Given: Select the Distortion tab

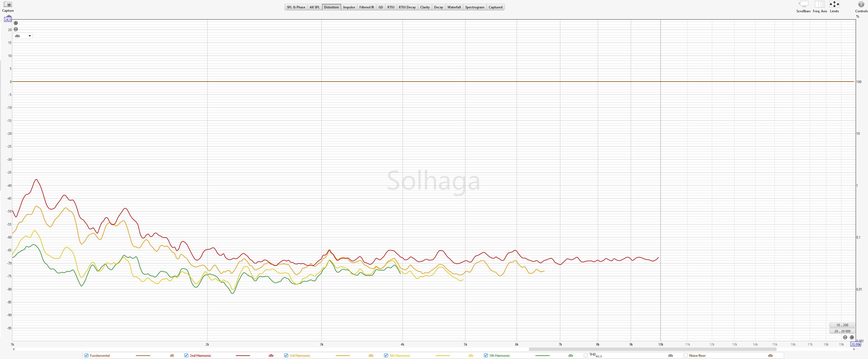Looking at the screenshot, I should click(331, 7).
